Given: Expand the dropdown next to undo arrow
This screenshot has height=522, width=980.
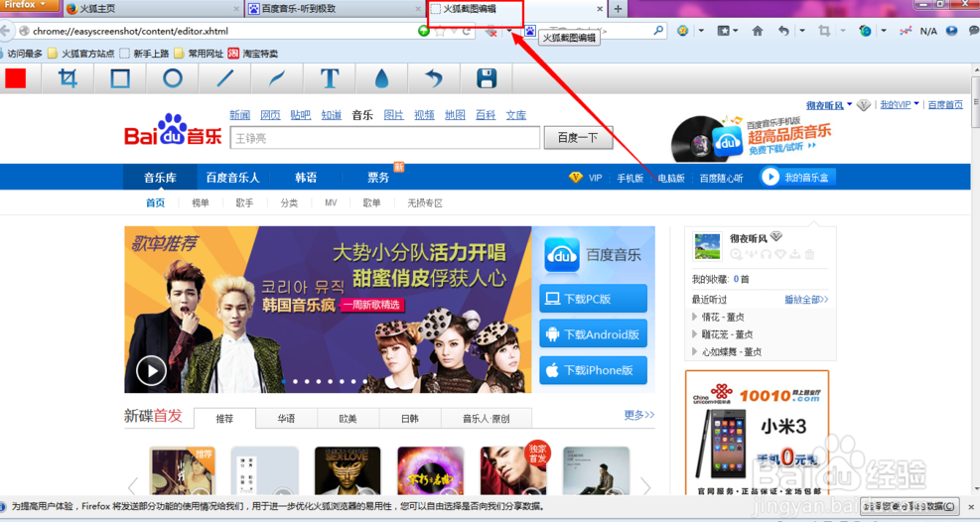Looking at the screenshot, I should click(802, 31).
